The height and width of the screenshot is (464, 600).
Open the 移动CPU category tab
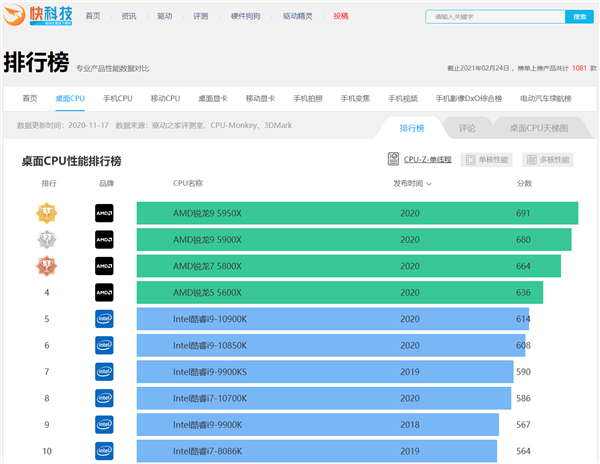[165, 98]
